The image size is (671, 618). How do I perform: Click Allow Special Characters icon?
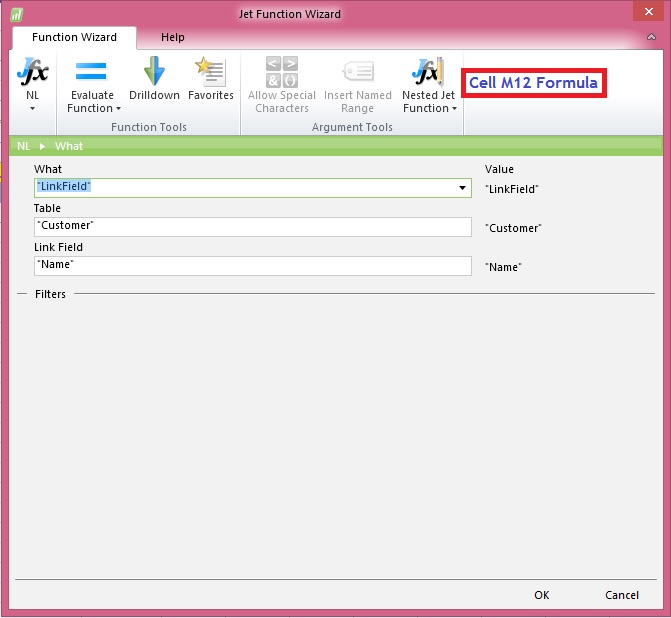281,72
